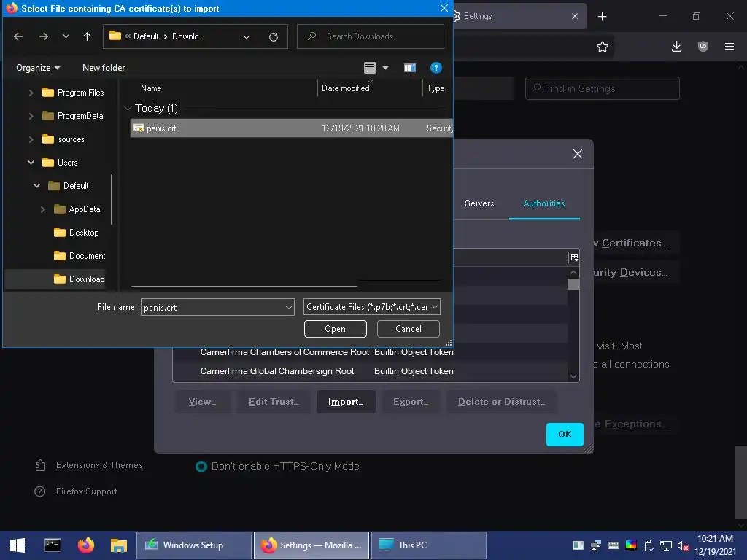Open the Windows Start menu
The image size is (747, 560).
click(x=18, y=545)
